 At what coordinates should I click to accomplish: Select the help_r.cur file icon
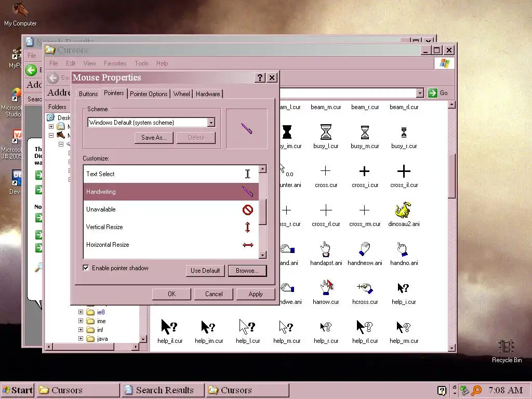(326, 327)
